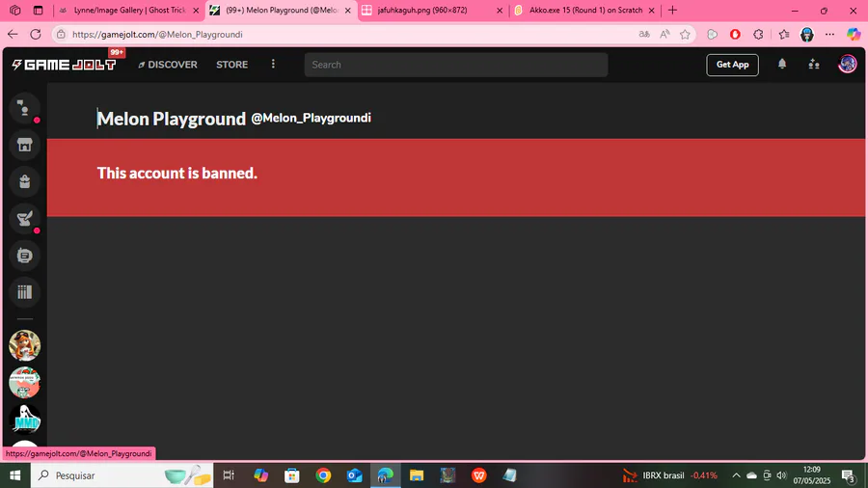
Task: Close the jafuhkaguh.png tab
Action: [x=500, y=10]
